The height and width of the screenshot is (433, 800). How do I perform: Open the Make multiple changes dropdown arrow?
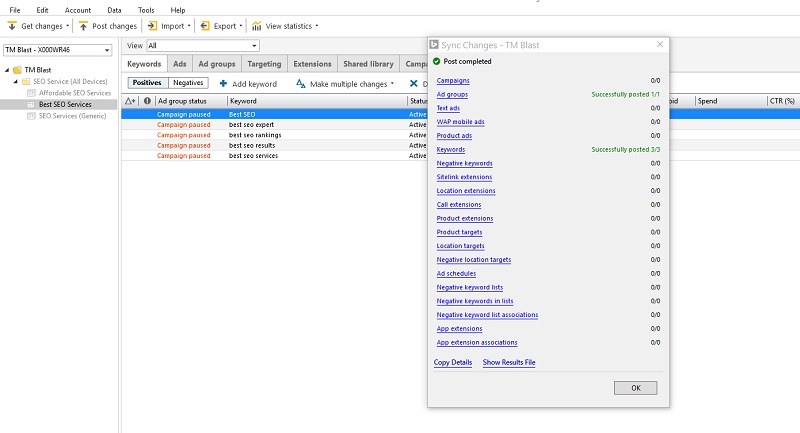(x=392, y=83)
